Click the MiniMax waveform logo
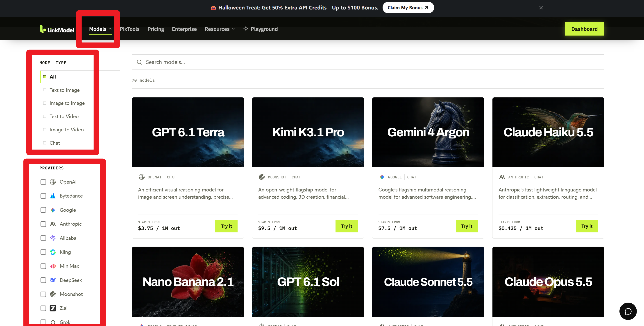This screenshot has width=644, height=326. [53, 266]
